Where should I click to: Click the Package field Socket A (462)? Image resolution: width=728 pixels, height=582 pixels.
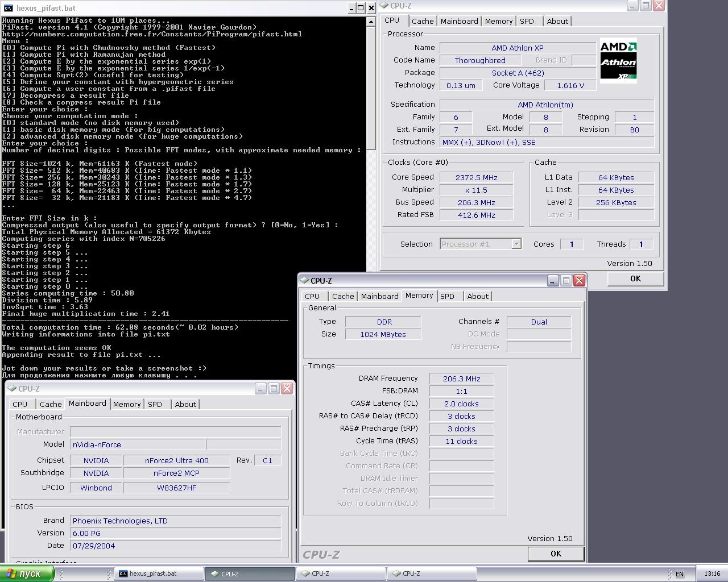pos(518,73)
